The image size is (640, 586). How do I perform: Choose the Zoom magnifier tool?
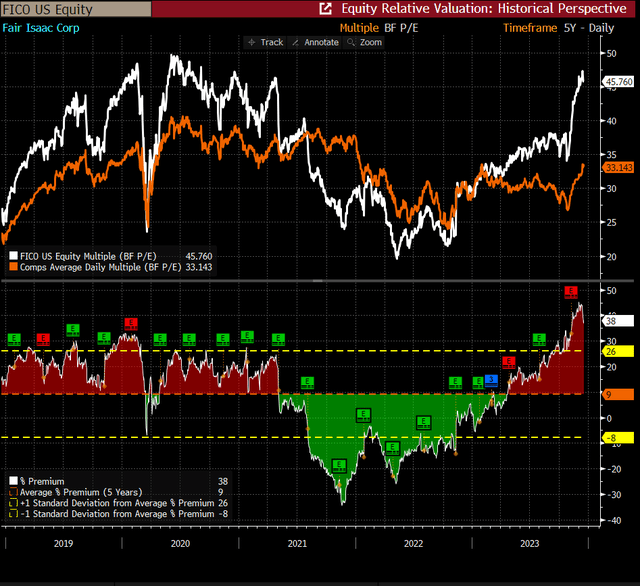coord(363,42)
